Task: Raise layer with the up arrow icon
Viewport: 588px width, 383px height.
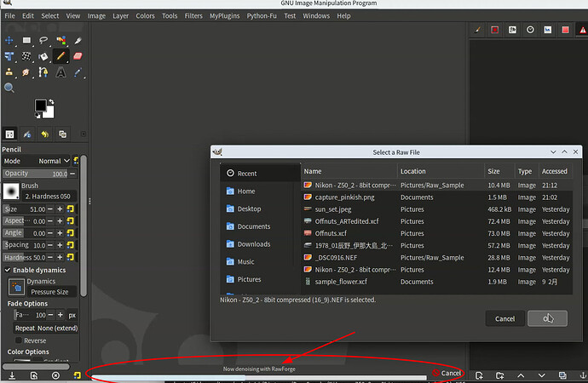Action: pyautogui.click(x=521, y=375)
